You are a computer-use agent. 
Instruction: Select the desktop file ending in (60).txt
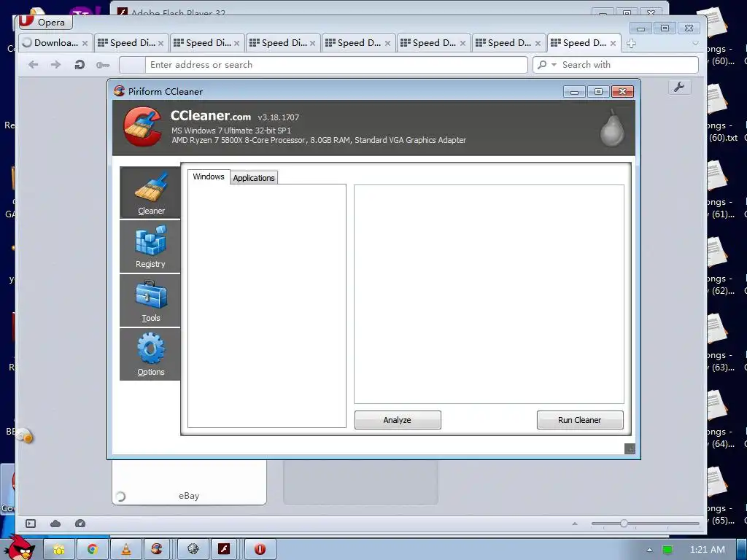(721, 113)
